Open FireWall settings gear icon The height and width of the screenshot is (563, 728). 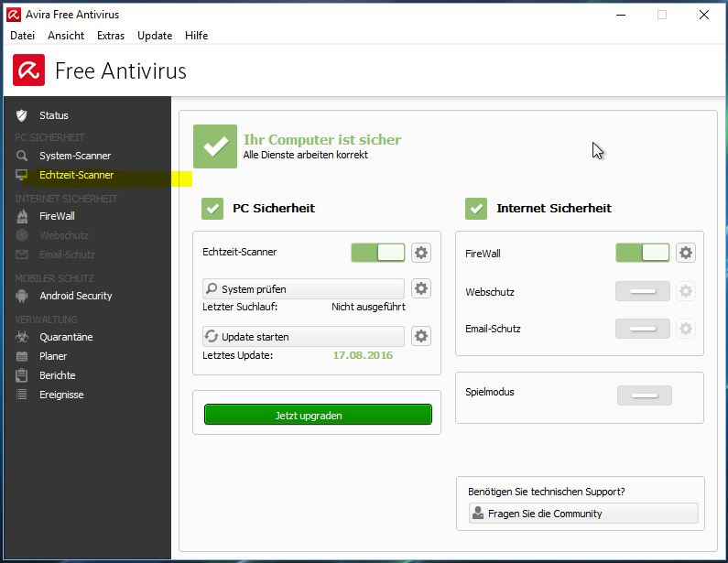685,253
